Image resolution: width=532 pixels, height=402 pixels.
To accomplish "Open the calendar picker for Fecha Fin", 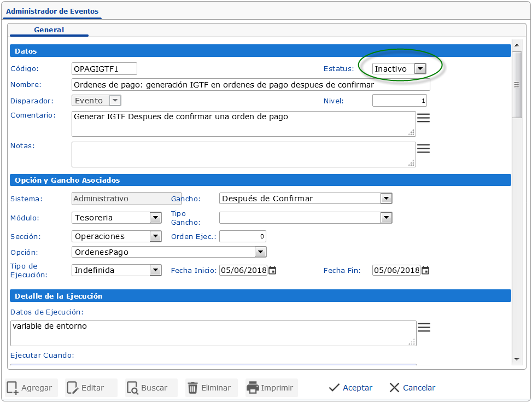I will click(x=425, y=270).
